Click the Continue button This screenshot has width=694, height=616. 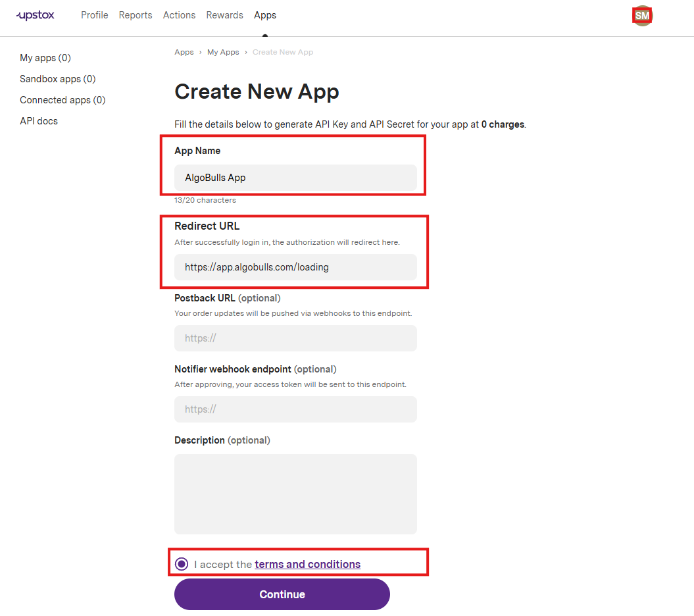tap(282, 594)
